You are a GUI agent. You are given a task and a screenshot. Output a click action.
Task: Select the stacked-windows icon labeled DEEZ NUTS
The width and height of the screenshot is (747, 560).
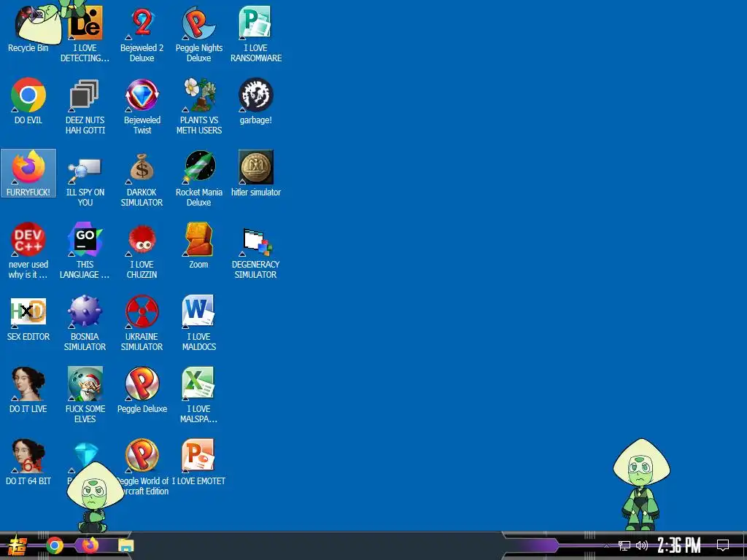(x=85, y=106)
